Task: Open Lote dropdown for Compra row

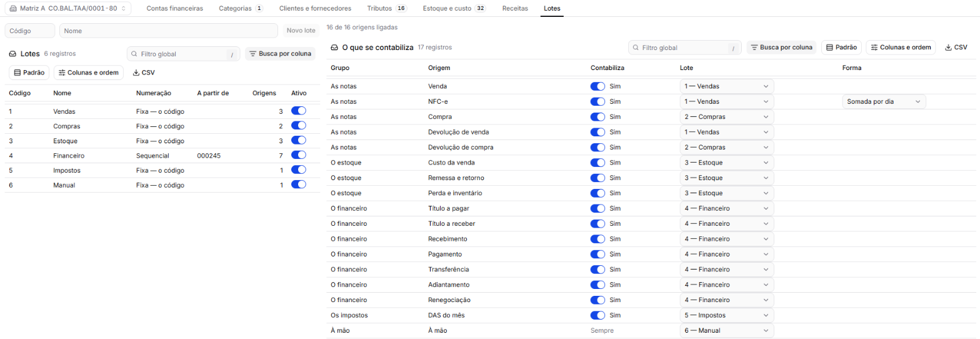Action: 727,117
